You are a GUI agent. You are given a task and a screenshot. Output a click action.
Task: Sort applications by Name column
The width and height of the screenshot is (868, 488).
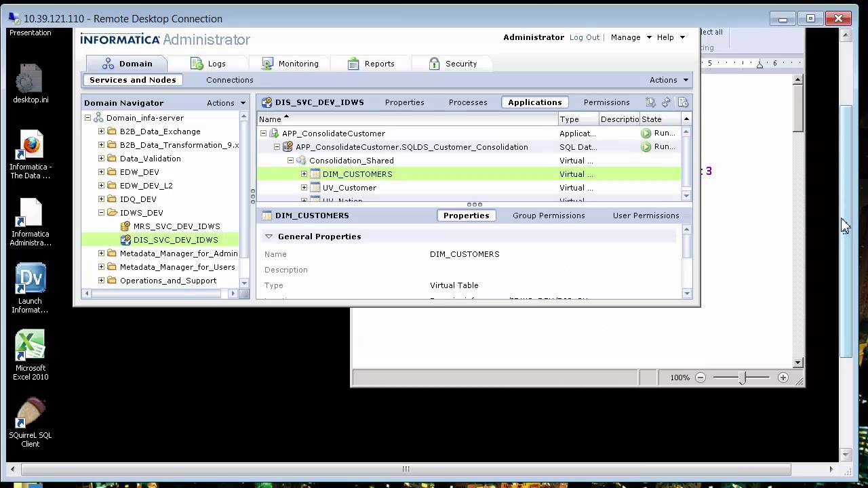click(408, 119)
